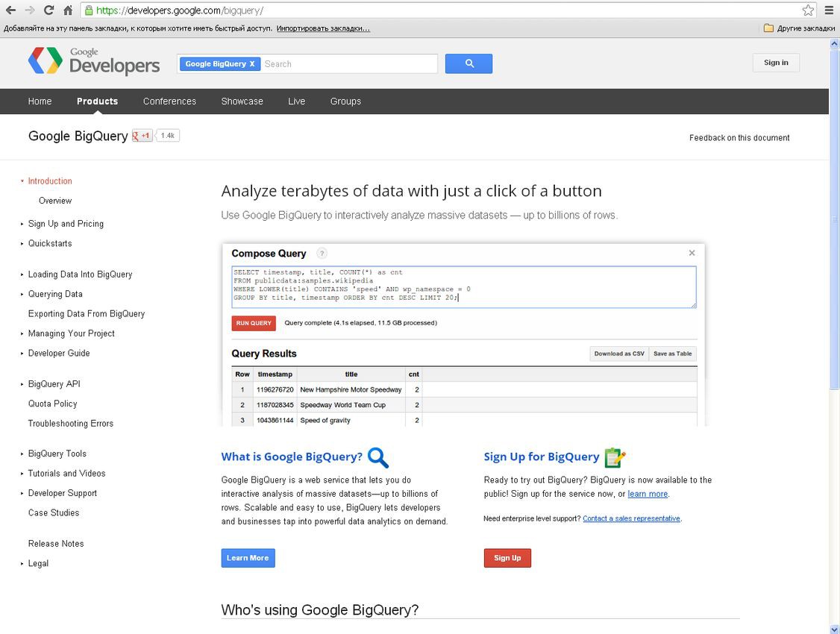
Task: Expand the BigQuery API section
Action: (x=54, y=383)
